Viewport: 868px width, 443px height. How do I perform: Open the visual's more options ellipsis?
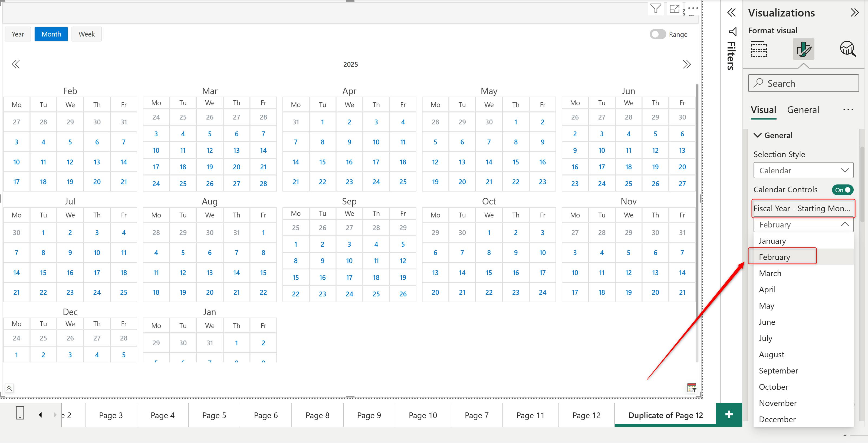pos(693,8)
